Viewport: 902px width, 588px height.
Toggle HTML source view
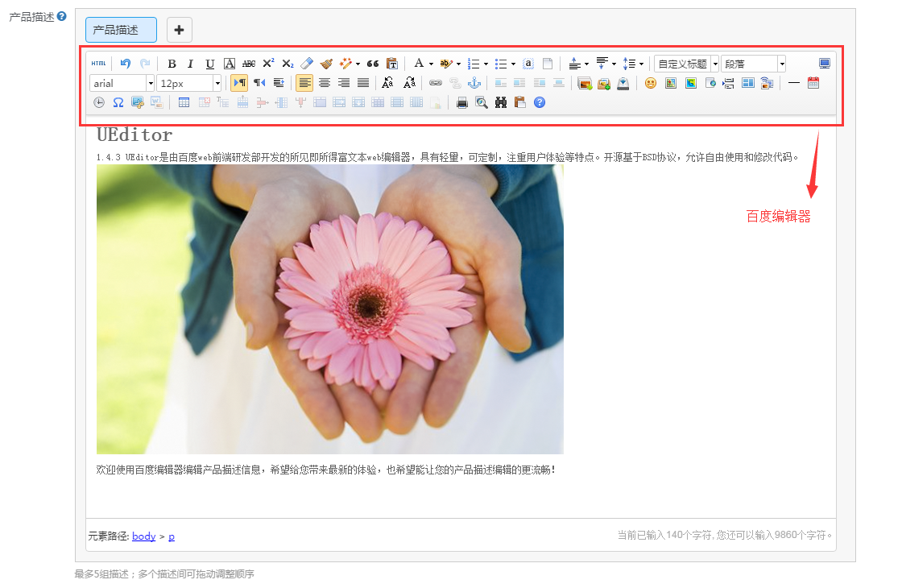point(98,64)
